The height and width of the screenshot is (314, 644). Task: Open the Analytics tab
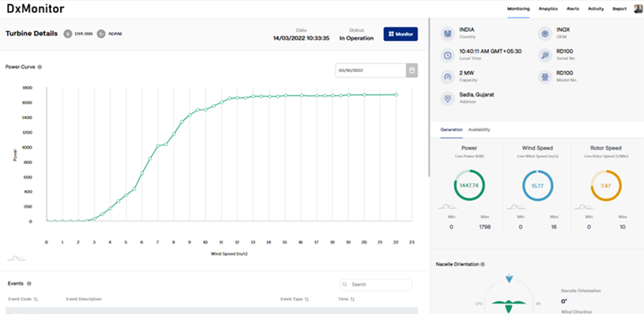(x=548, y=9)
